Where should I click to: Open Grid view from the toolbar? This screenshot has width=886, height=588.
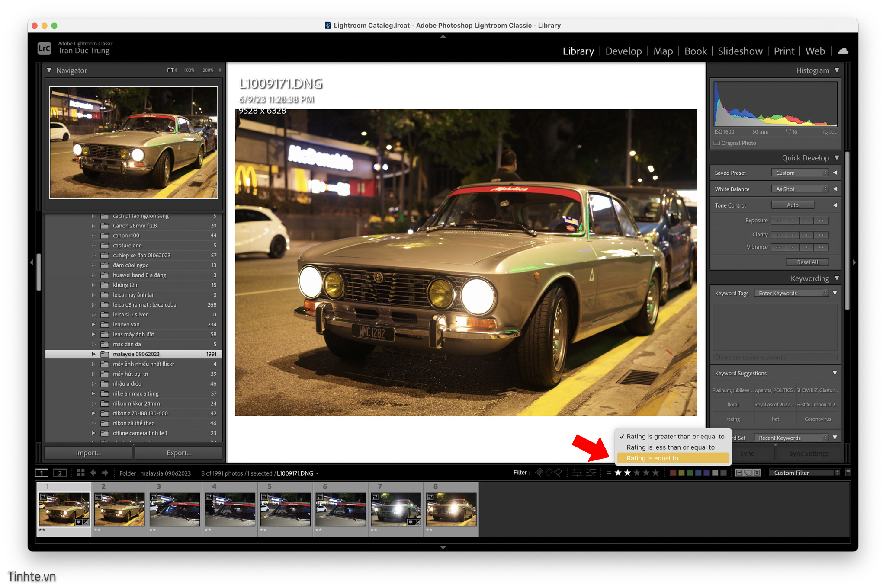click(80, 473)
